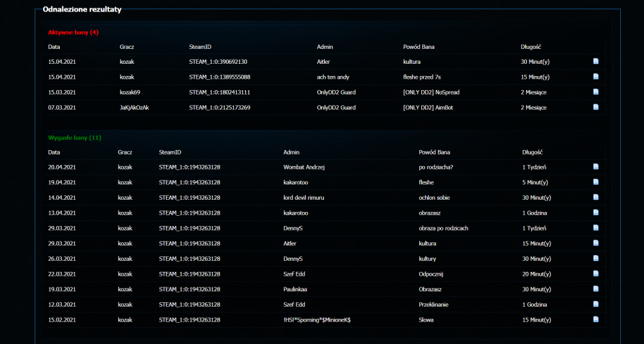View details icon for JaKjAkOzAk AimBot ban
The width and height of the screenshot is (644, 344).
(x=596, y=108)
